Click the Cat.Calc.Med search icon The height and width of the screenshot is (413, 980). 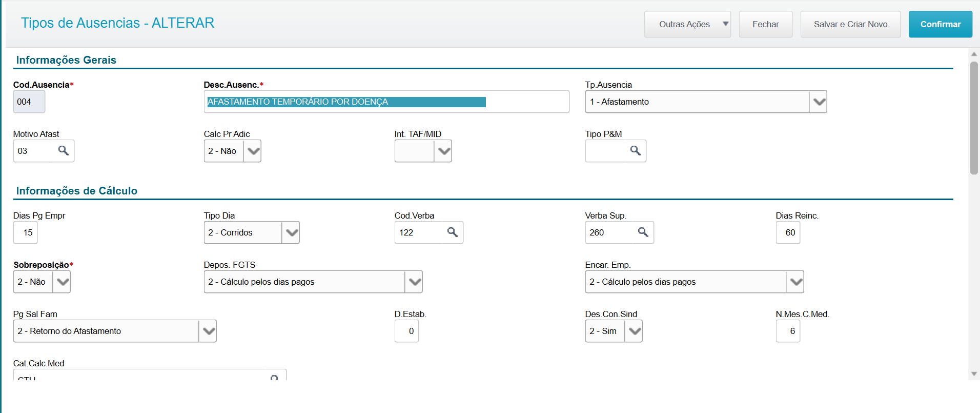275,378
